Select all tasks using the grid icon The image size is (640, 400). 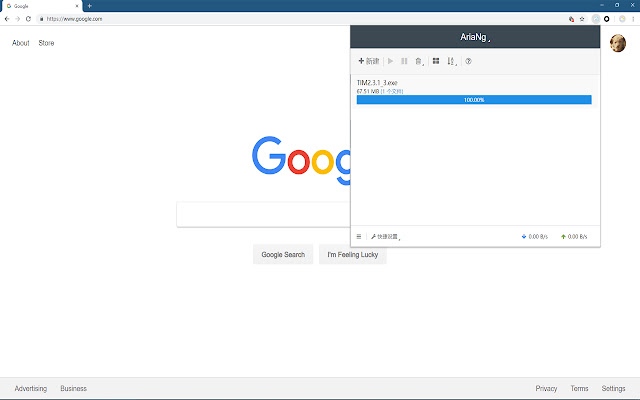pos(436,61)
